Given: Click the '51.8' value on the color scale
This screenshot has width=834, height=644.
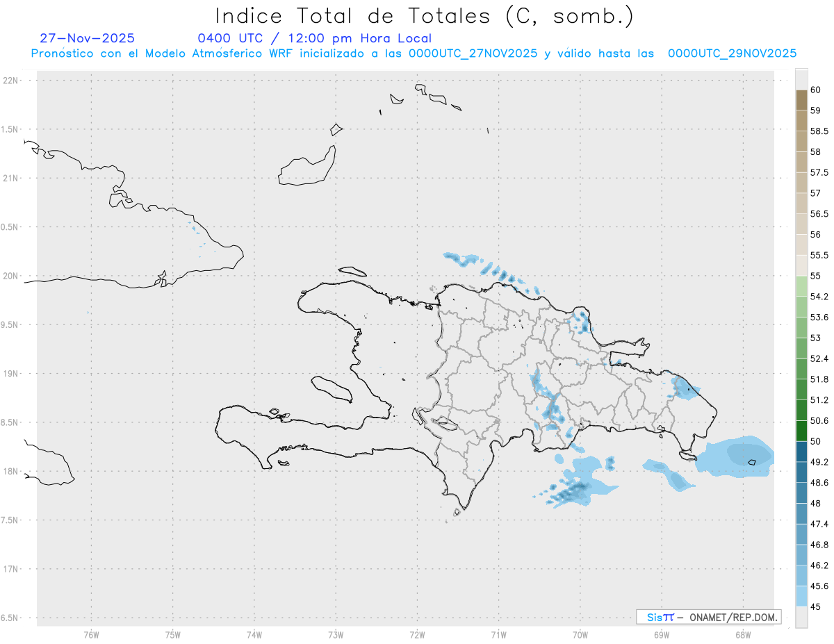Looking at the screenshot, I should (x=819, y=379).
